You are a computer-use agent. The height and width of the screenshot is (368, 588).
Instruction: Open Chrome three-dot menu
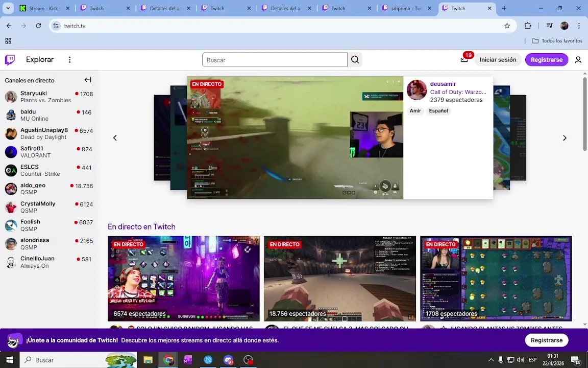(x=579, y=26)
